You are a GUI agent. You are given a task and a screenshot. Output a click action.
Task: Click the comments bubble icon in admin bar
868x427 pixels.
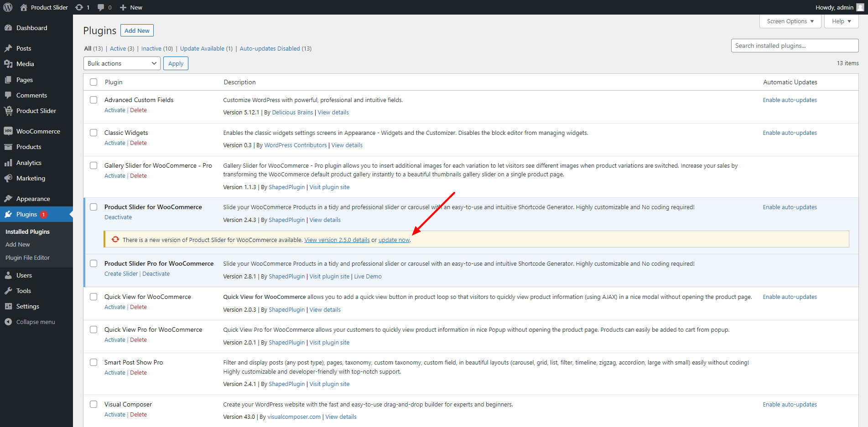[101, 7]
